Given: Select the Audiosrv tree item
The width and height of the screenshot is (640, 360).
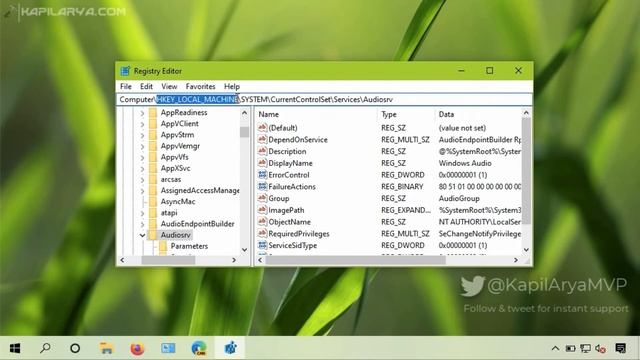Looking at the screenshot, I should 176,235.
